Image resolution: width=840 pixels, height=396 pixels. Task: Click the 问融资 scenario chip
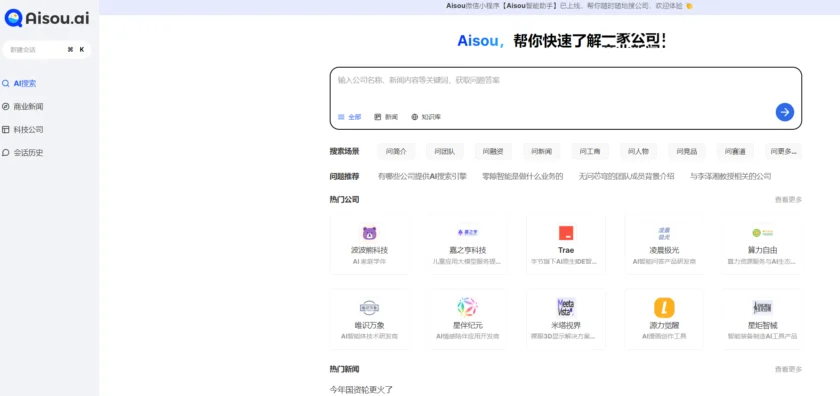pos(493,152)
